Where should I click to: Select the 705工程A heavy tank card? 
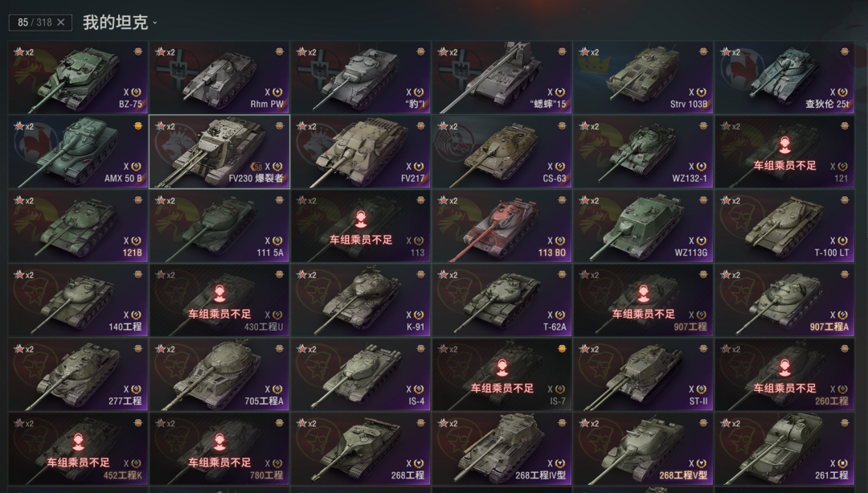pyautogui.click(x=219, y=375)
